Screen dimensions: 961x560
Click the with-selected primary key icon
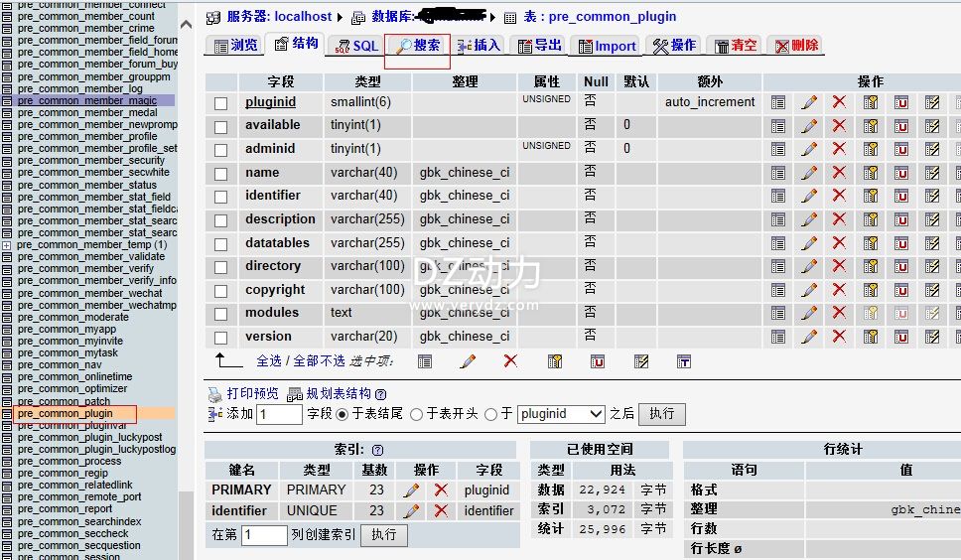555,361
